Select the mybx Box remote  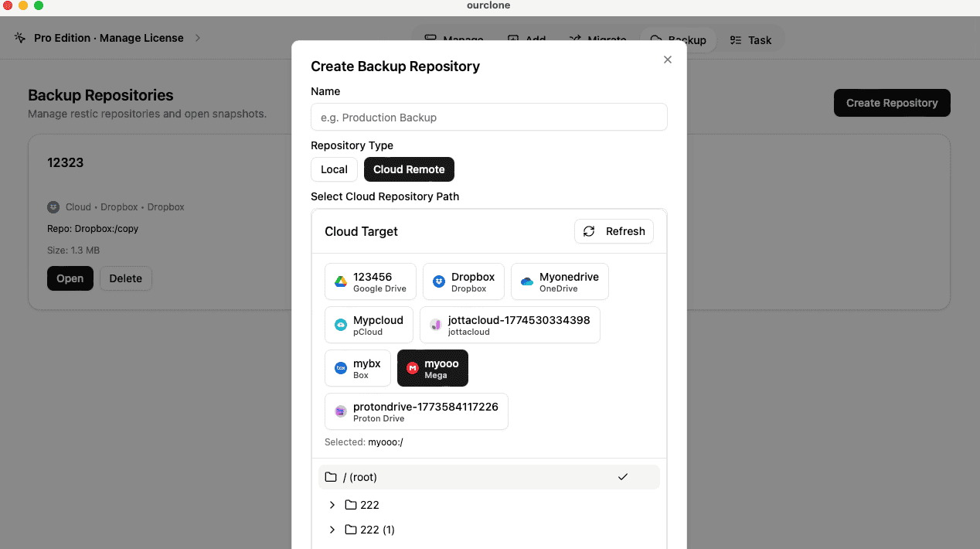coord(357,368)
